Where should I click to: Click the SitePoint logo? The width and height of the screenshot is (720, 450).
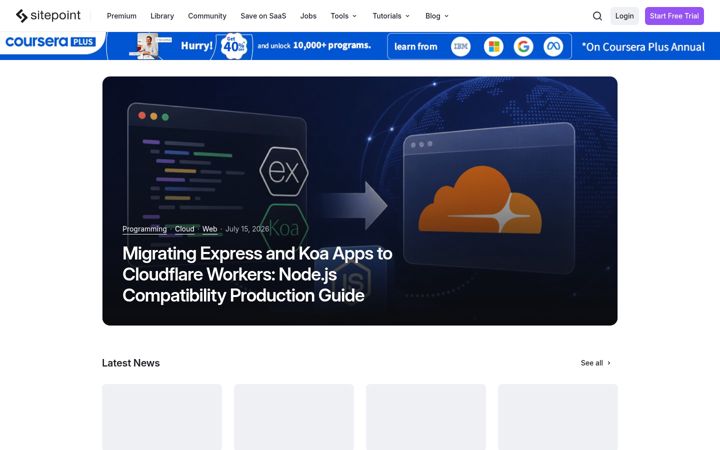(x=48, y=16)
